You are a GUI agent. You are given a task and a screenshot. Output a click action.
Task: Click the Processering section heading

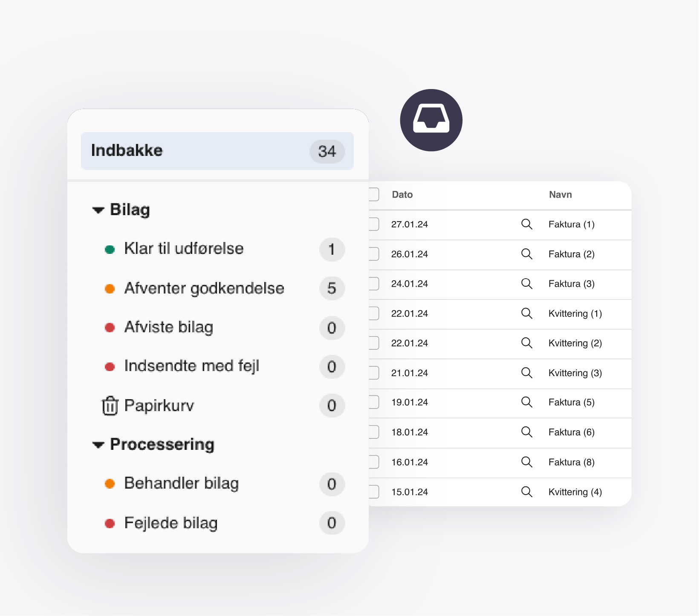162,444
